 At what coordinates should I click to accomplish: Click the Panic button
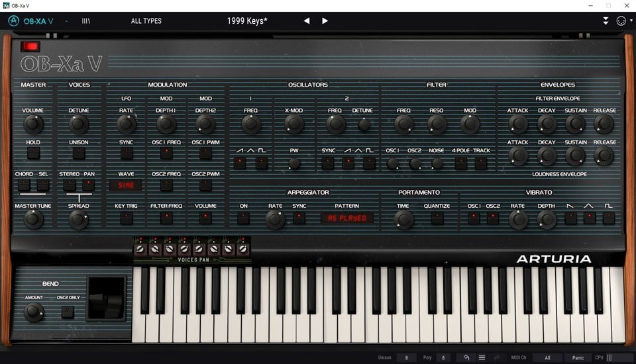(578, 357)
